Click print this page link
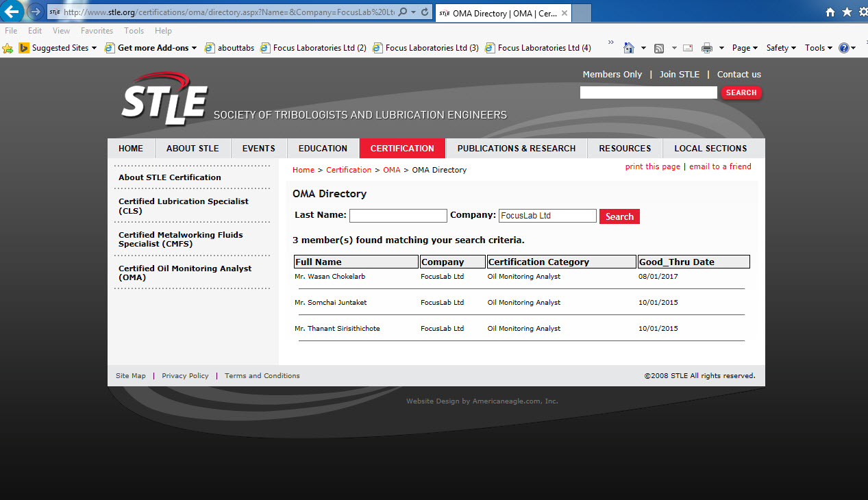Screen dimensions: 868x500 click(653, 166)
